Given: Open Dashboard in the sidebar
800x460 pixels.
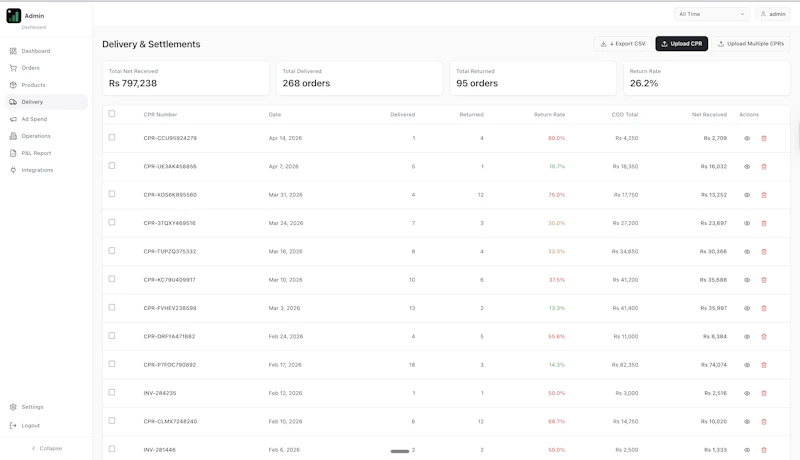Looking at the screenshot, I should 46,51.
